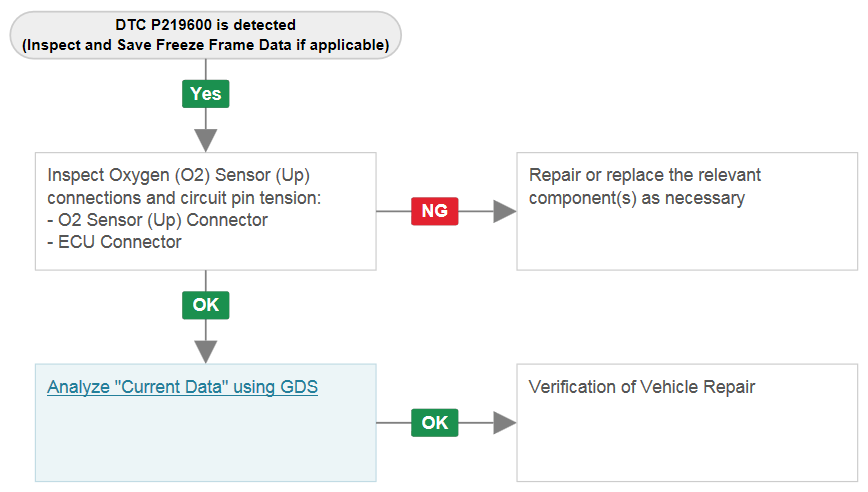Click down arrowhead above the Analyze Current Data box
This screenshot has width=868, height=492.
(x=205, y=352)
